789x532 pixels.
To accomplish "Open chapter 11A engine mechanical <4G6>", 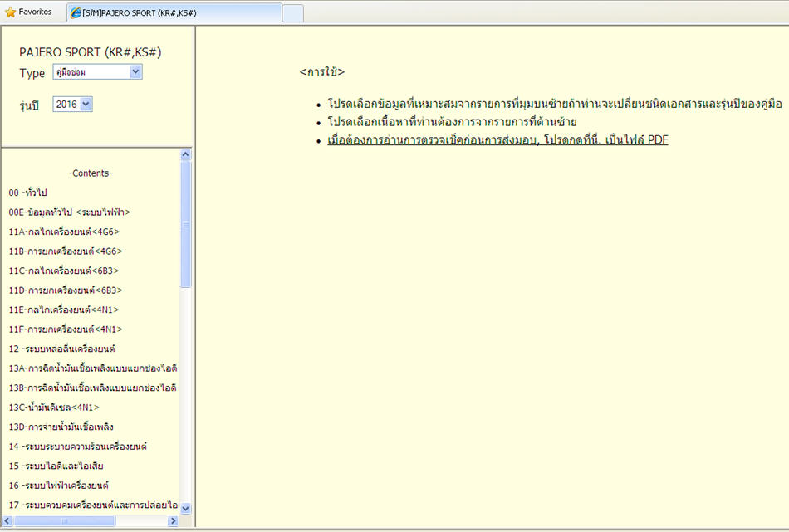I will click(64, 232).
